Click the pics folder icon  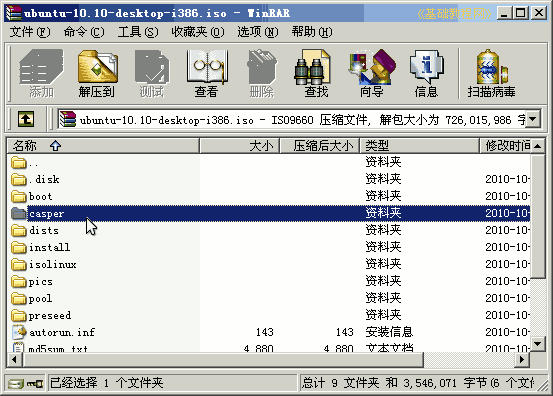coord(19,281)
